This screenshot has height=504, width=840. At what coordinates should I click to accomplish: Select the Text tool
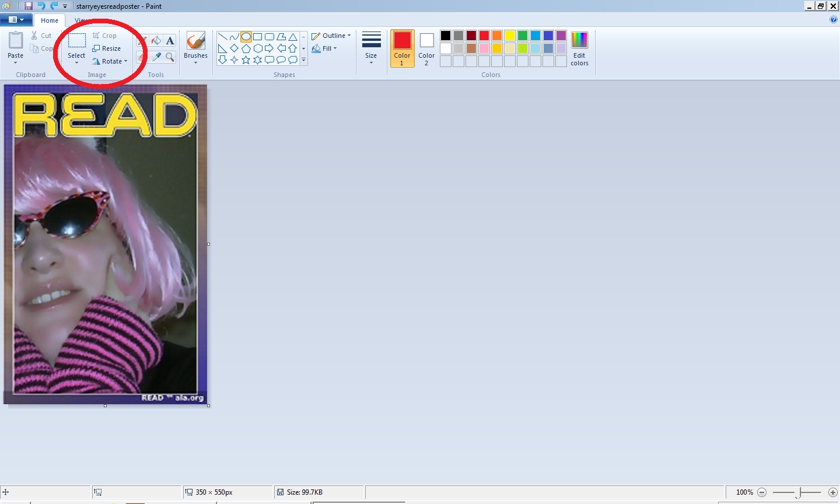(170, 40)
